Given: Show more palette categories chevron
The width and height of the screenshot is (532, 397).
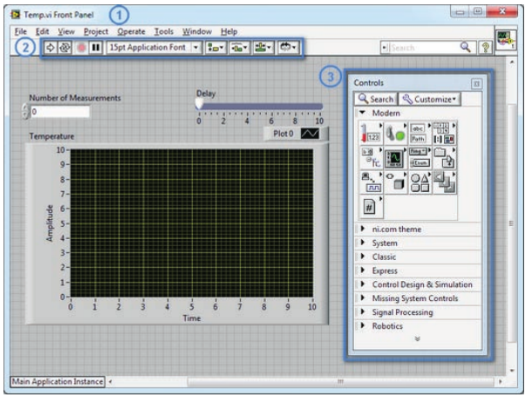Looking at the screenshot, I should click(x=418, y=339).
